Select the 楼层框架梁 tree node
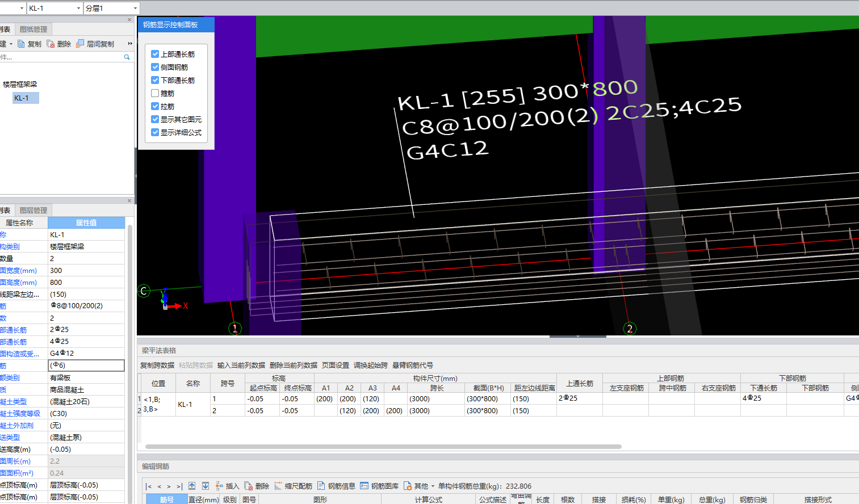Viewport: 859px width, 504px height. click(x=20, y=84)
